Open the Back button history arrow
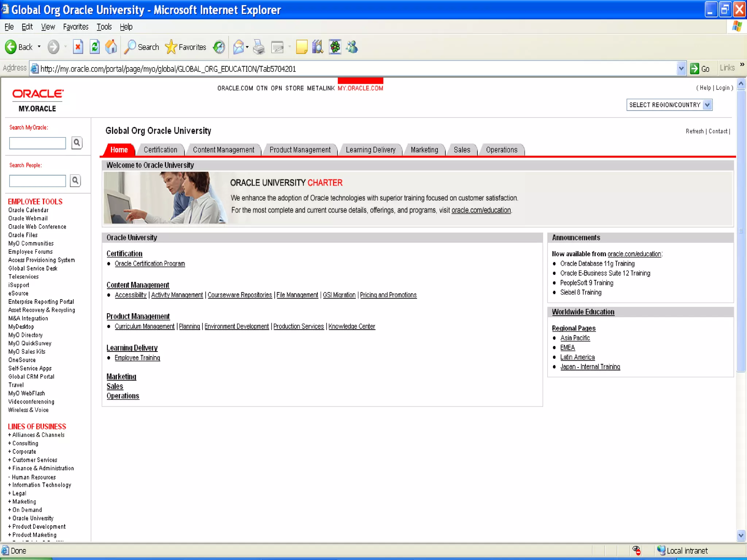747x560 pixels. 39,47
